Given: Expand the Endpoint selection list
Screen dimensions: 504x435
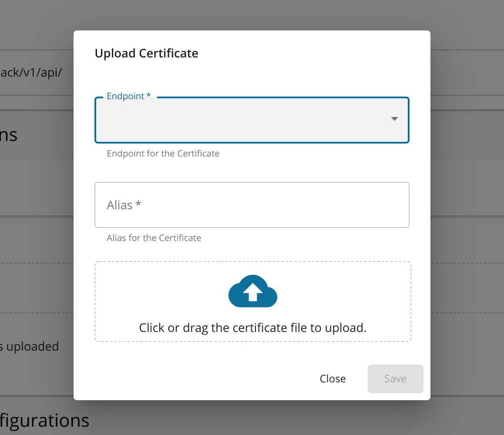Looking at the screenshot, I should 394,119.
